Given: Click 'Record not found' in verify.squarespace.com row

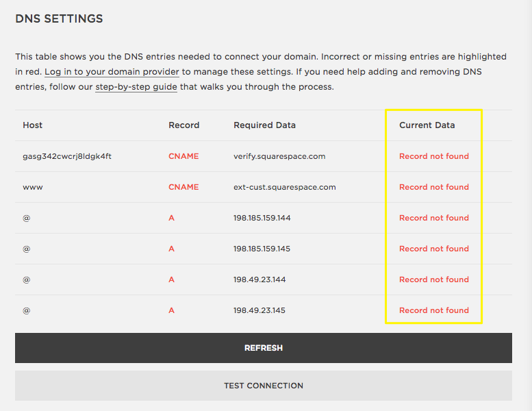Looking at the screenshot, I should (433, 156).
